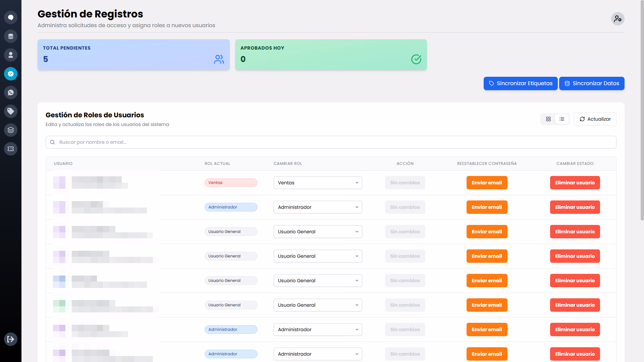Open the database sidebar icon
The height and width of the screenshot is (362, 644).
tap(11, 36)
